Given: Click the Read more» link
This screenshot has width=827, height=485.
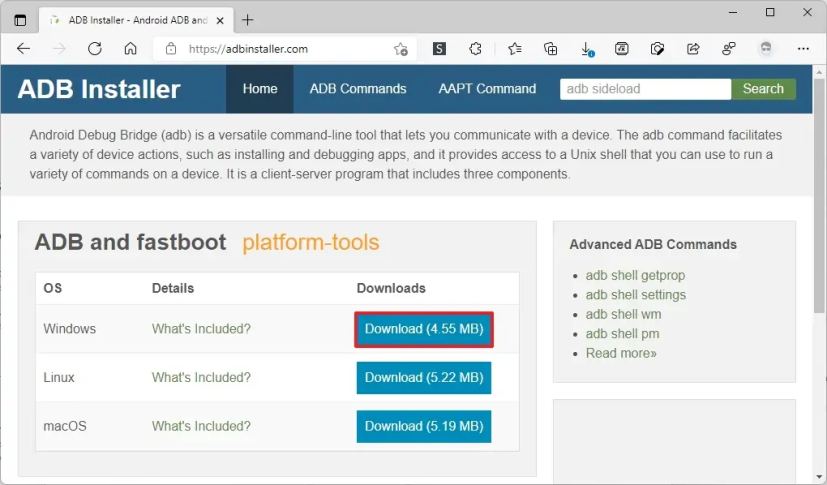Looking at the screenshot, I should (x=621, y=353).
